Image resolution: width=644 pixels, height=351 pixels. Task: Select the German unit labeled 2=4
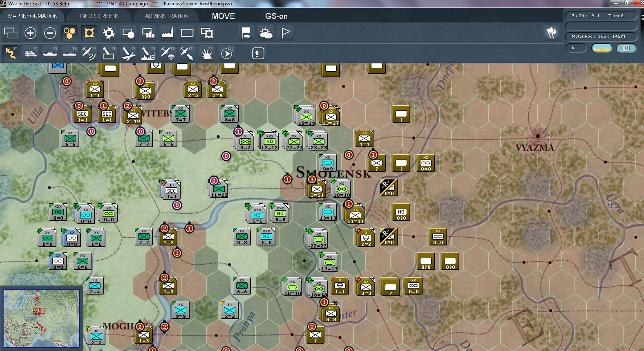pyautogui.click(x=95, y=286)
